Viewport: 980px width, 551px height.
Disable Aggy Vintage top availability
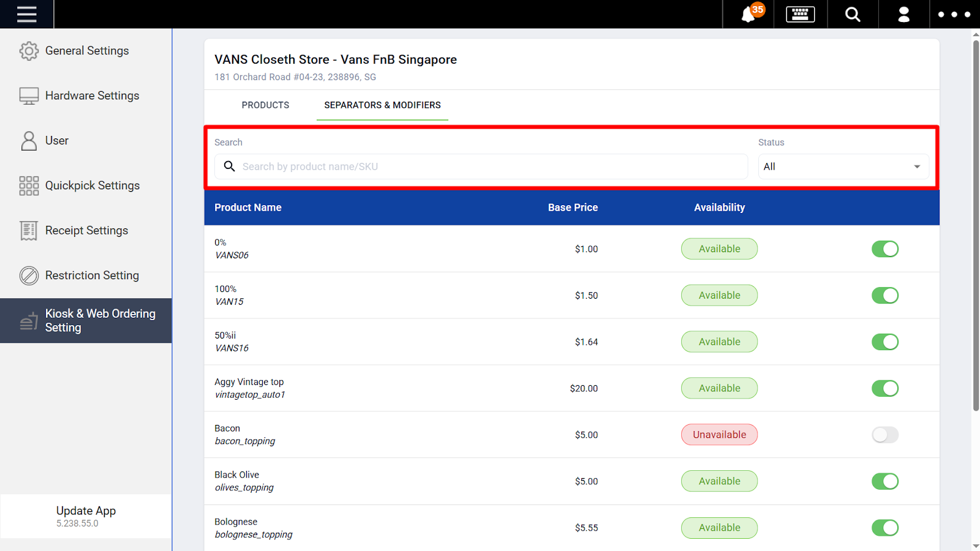pos(885,389)
